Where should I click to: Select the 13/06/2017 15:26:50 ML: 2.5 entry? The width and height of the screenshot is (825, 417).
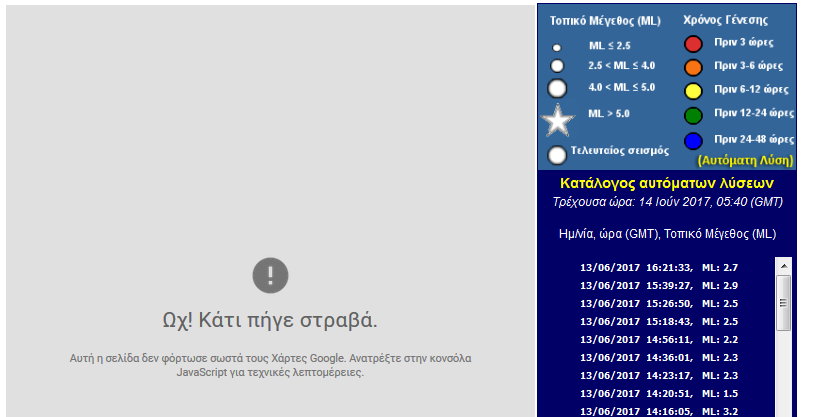coord(659,303)
